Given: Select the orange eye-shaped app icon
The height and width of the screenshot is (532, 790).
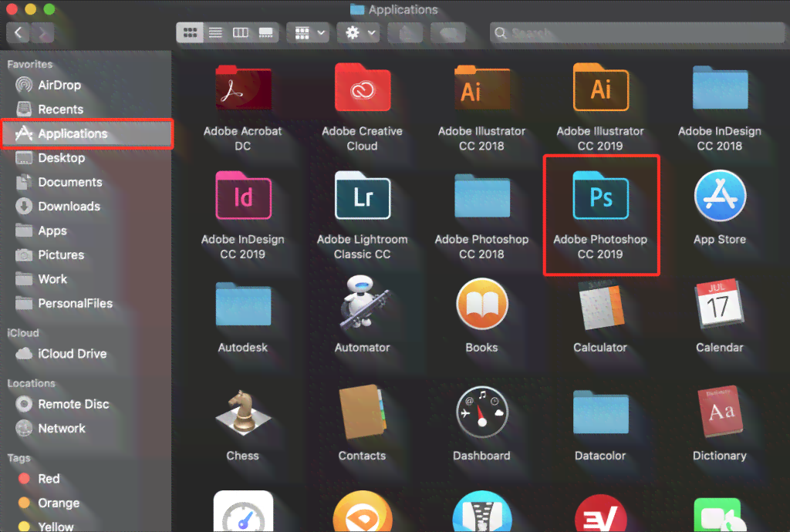Looking at the screenshot, I should [x=363, y=512].
